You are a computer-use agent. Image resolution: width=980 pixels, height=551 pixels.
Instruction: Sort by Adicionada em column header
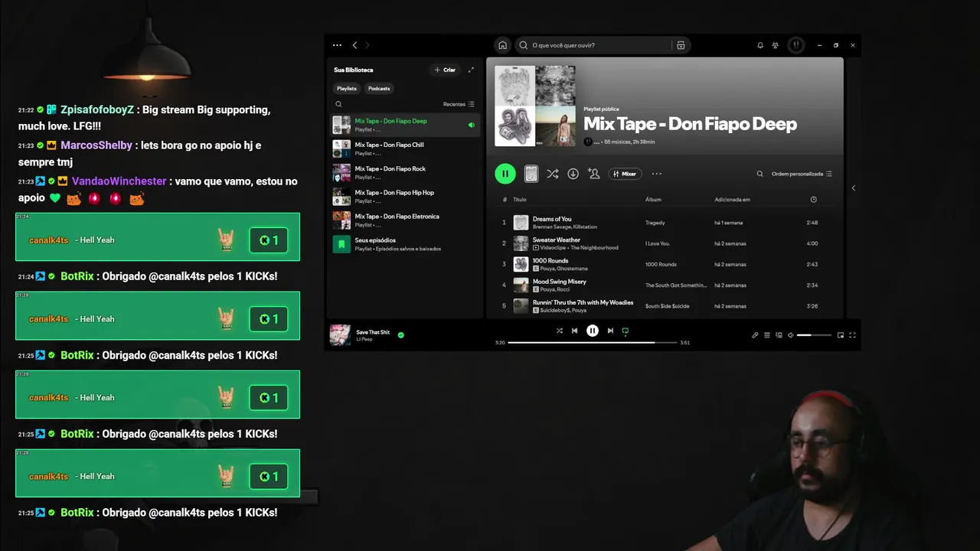(x=732, y=200)
